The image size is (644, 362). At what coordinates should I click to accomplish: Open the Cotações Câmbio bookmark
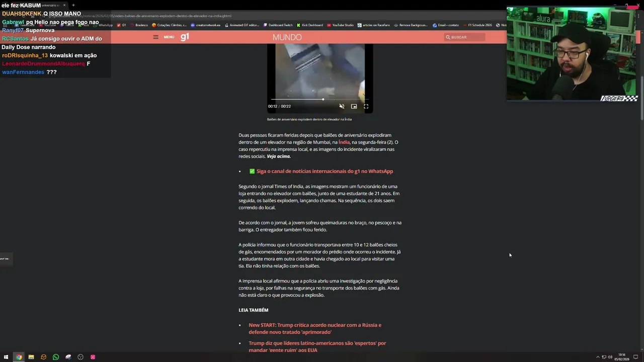[x=170, y=25]
